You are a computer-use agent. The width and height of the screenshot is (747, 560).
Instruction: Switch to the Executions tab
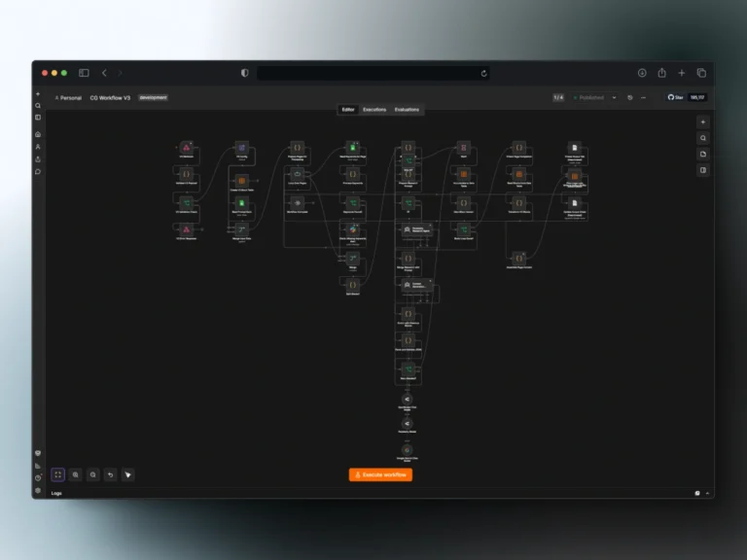(374, 110)
